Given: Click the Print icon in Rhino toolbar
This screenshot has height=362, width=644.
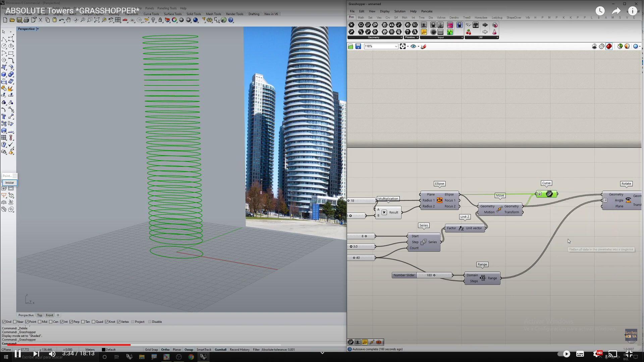Looking at the screenshot, I should tap(26, 20).
